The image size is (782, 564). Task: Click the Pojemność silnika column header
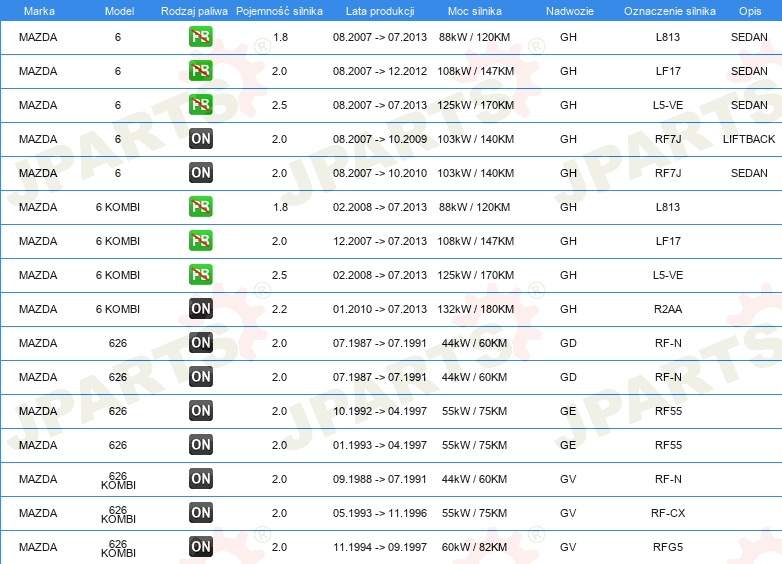coord(279,11)
